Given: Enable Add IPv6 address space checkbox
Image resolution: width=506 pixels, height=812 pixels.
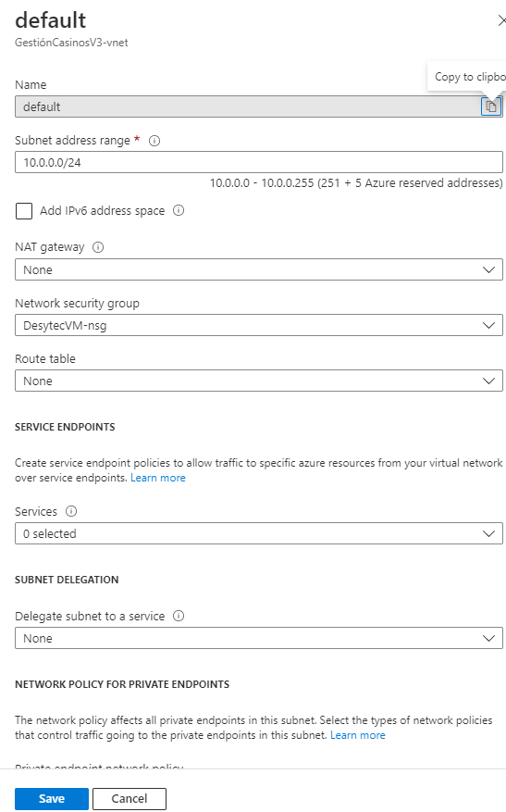Looking at the screenshot, I should (x=24, y=211).
